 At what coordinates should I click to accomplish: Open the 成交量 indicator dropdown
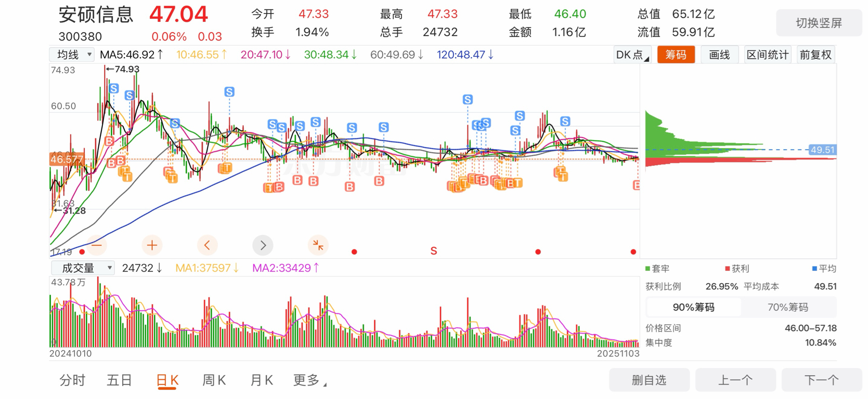pos(83,268)
